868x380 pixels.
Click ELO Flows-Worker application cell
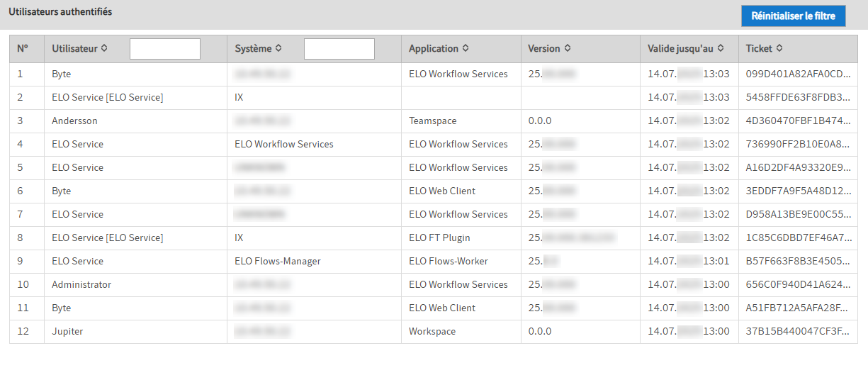448,262
